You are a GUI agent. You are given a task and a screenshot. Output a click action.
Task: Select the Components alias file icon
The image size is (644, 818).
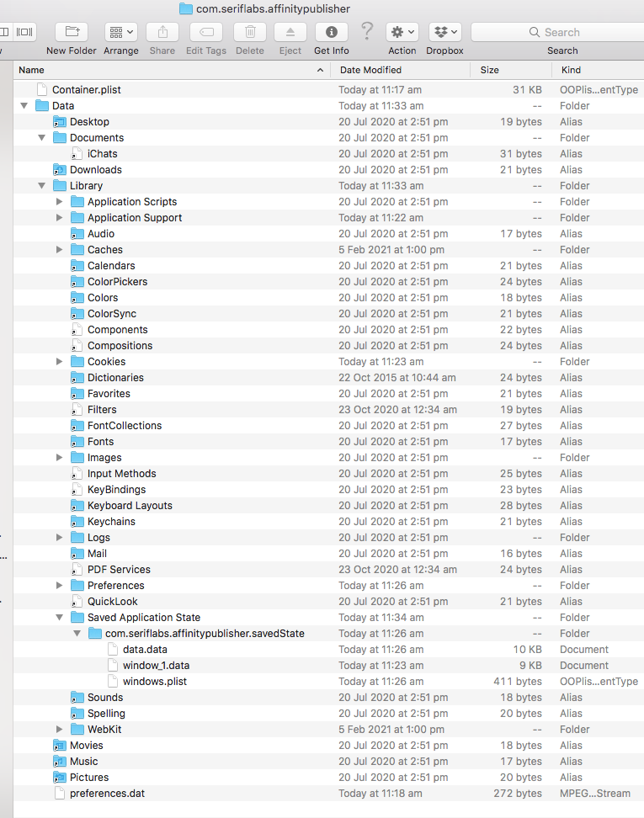click(77, 330)
